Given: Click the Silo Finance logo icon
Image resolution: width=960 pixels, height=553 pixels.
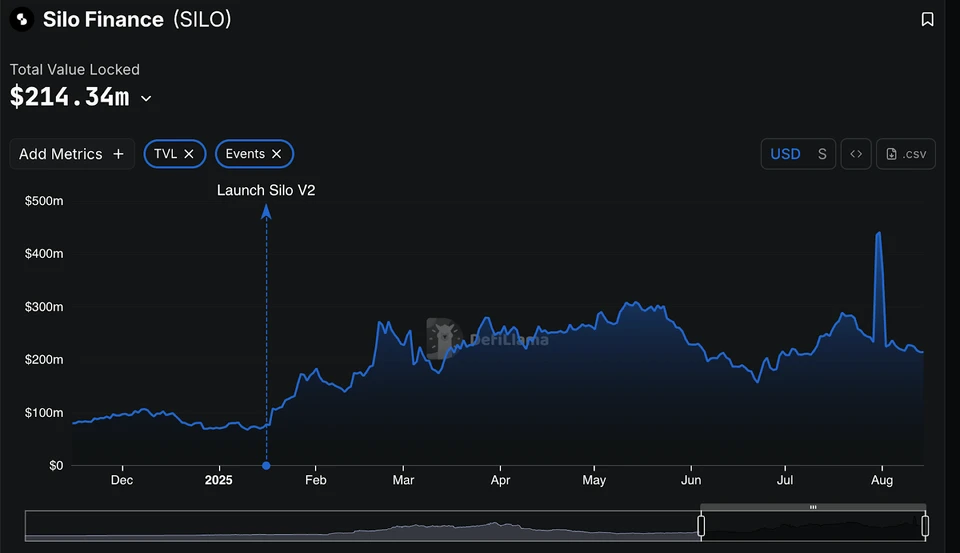Looking at the screenshot, I should point(21,20).
